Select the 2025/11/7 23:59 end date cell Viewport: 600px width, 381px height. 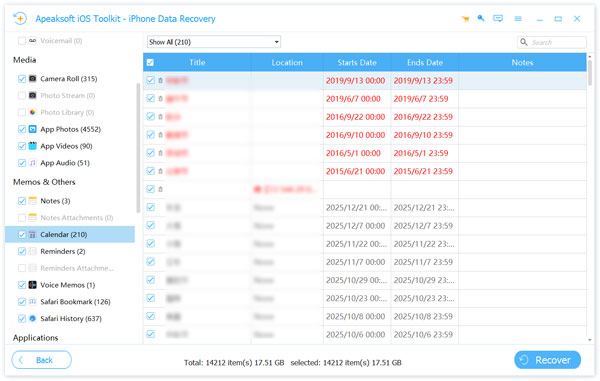coord(425,262)
